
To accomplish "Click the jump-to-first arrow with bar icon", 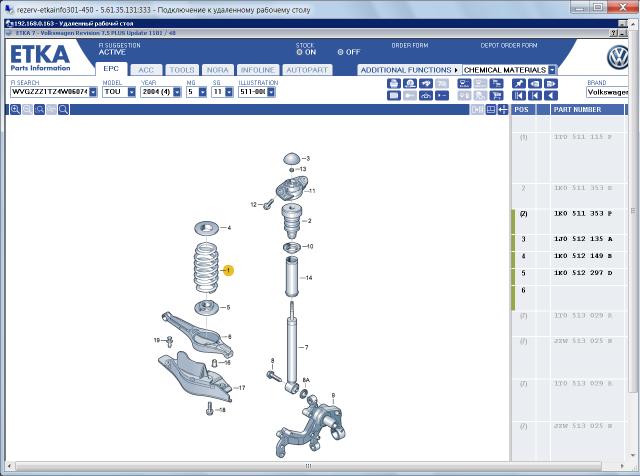I will pos(519,96).
